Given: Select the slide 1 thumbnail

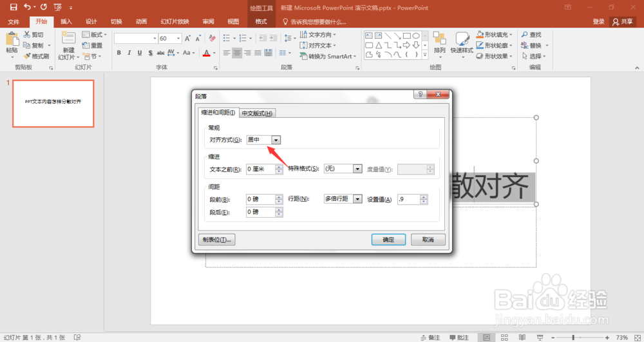Looking at the screenshot, I should 53,103.
